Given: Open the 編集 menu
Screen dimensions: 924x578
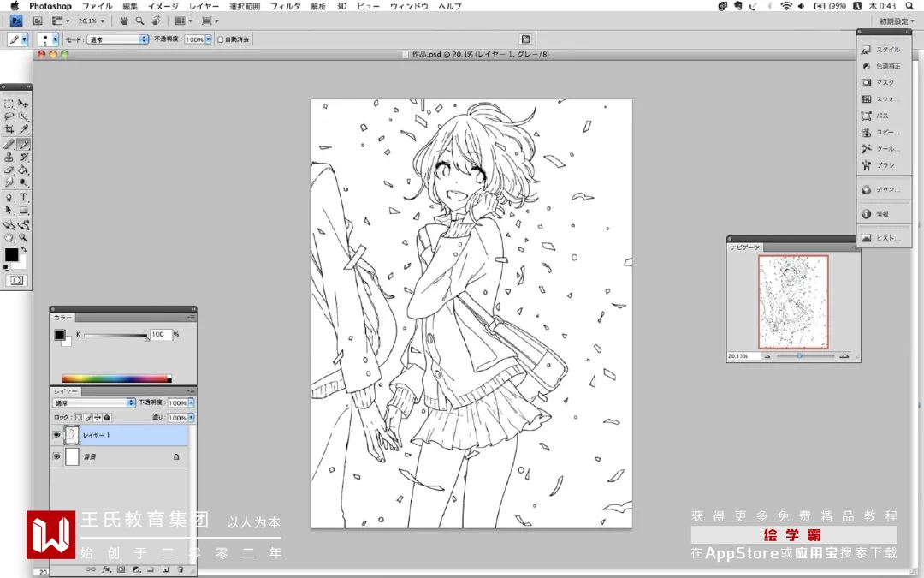Looking at the screenshot, I should coord(130,6).
